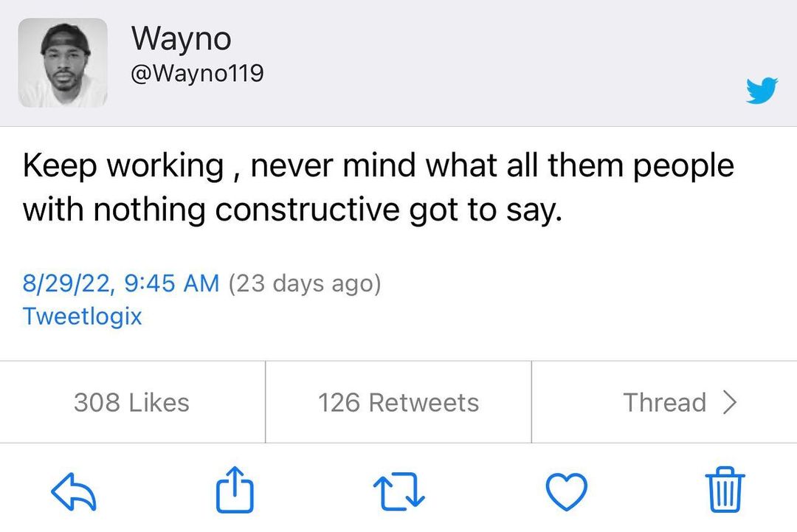The height and width of the screenshot is (532, 797).
Task: Select the @Wayno119 handle
Action: tap(197, 74)
